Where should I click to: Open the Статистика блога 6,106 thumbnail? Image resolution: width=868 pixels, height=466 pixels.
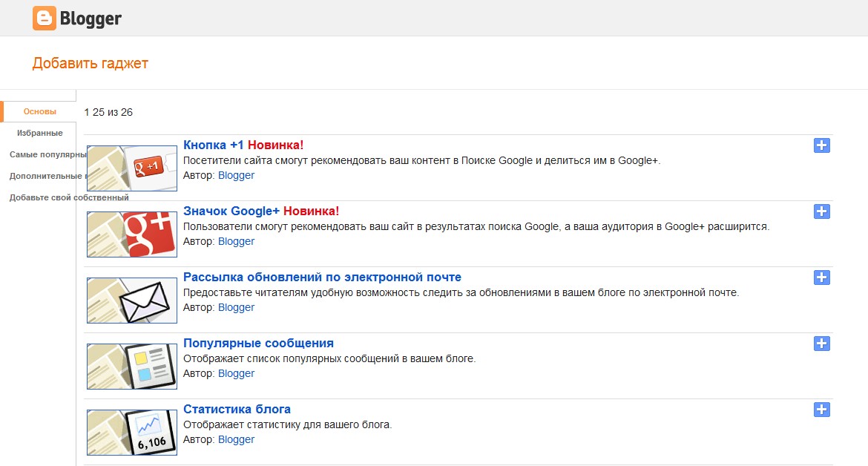tap(132, 433)
